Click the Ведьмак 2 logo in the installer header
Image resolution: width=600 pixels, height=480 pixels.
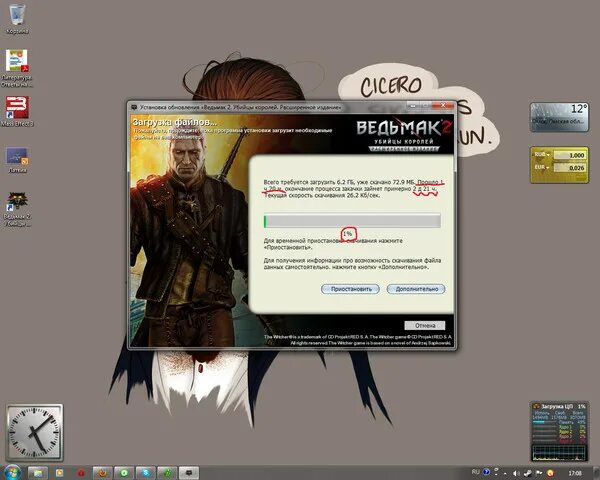(404, 133)
